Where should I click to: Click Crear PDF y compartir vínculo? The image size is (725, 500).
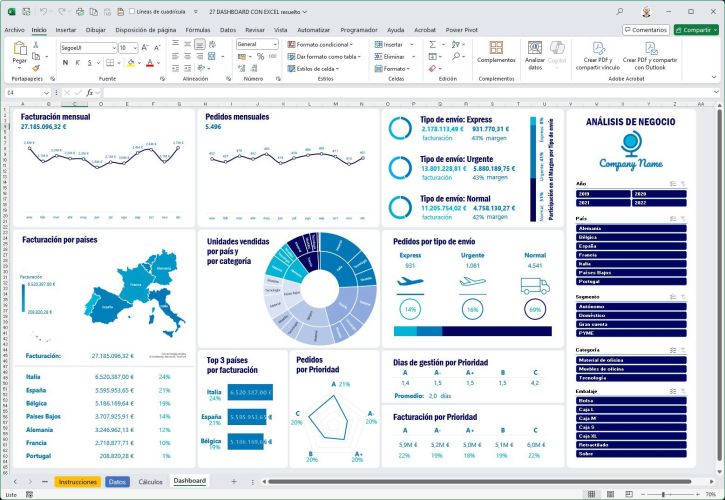tap(598, 56)
